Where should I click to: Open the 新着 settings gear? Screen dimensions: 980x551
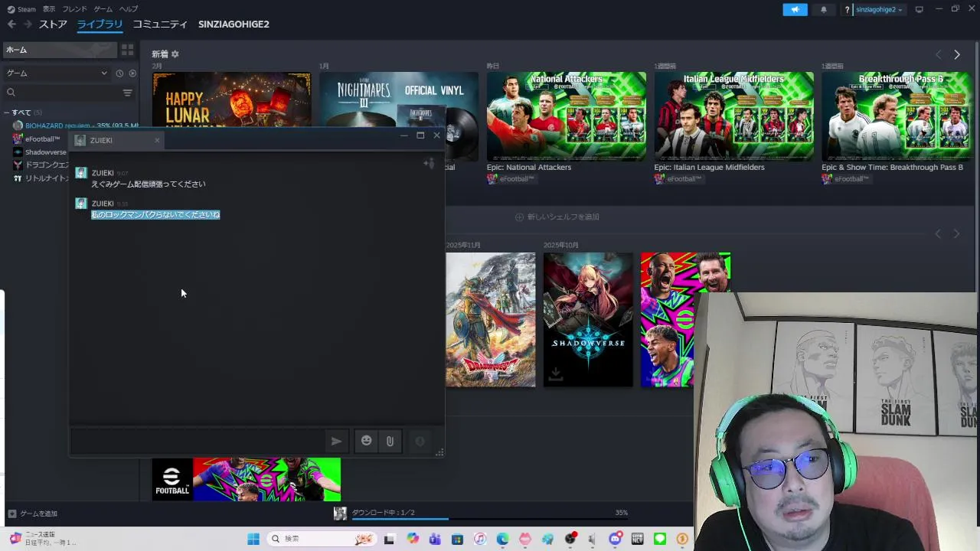(x=175, y=54)
